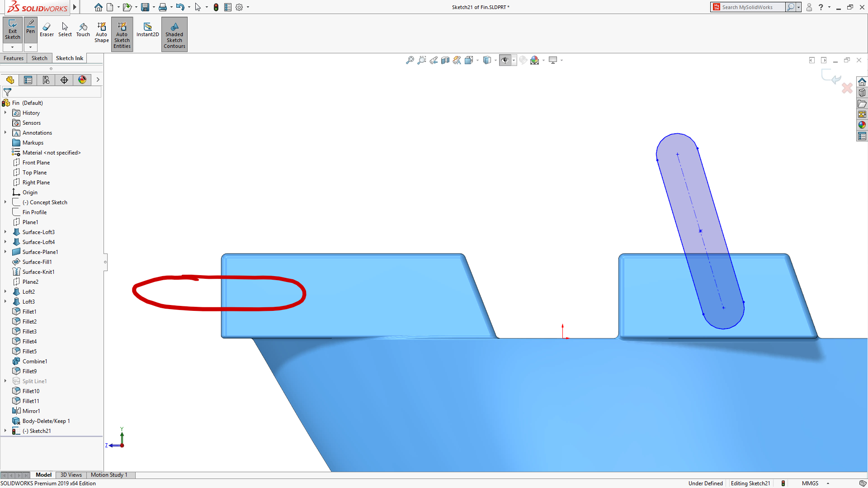Open the Display Style dropdown arrow
Screen dimensions: 868x488
(x=495, y=60)
